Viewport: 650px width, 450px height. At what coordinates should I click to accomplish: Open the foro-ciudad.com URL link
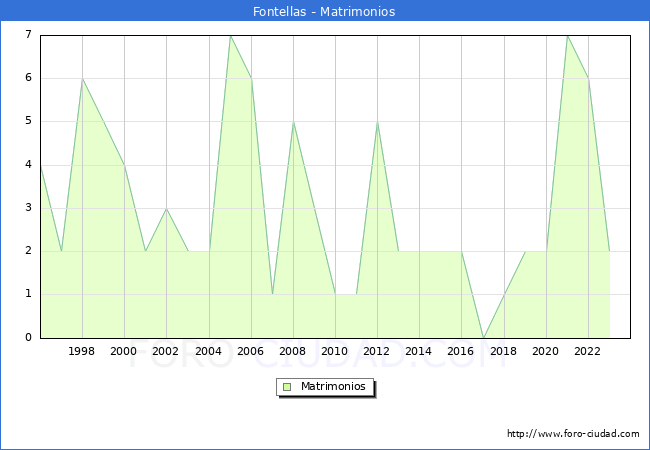pos(573,434)
